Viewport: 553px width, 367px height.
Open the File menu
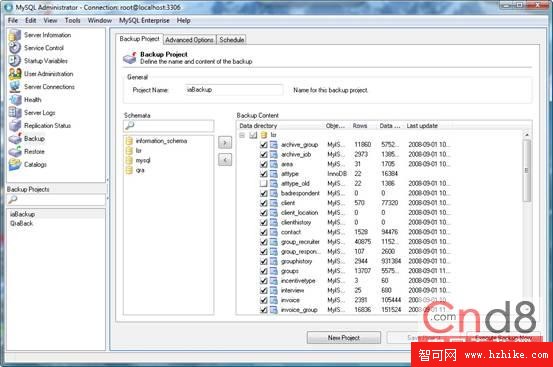[x=13, y=20]
